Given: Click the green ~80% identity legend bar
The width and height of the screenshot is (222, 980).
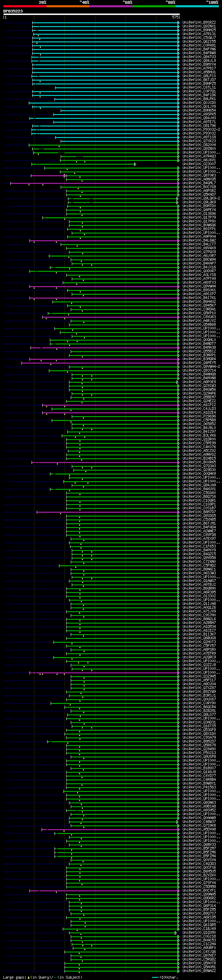Looking at the screenshot, I should [154, 6].
